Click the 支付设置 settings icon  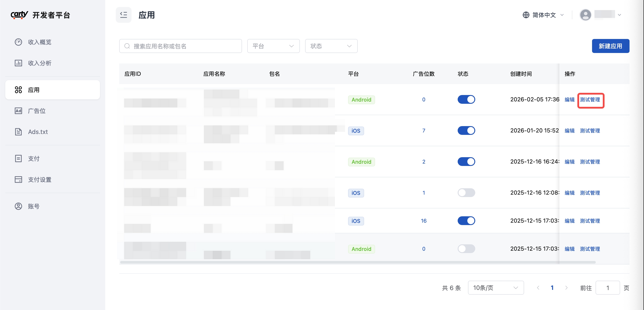[x=18, y=180]
